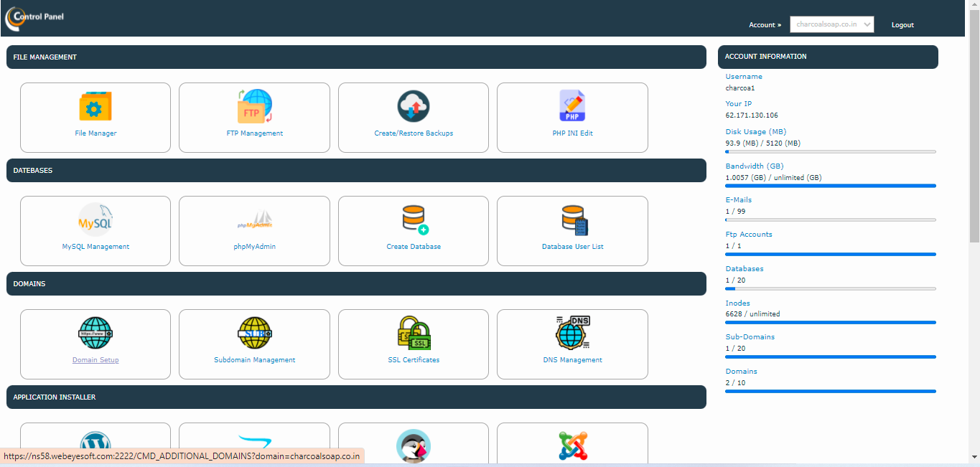Click the Domains usage progress bar
This screenshot has width=980, height=467.
pyautogui.click(x=831, y=391)
